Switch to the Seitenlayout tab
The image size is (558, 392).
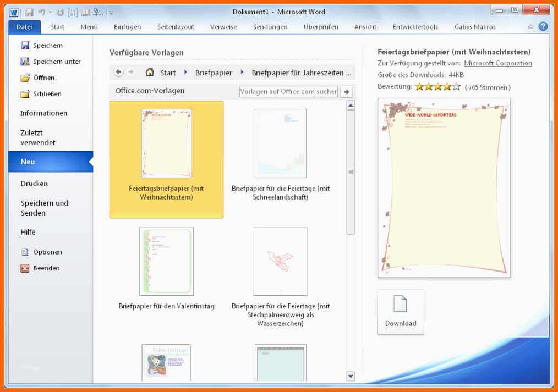click(x=176, y=27)
